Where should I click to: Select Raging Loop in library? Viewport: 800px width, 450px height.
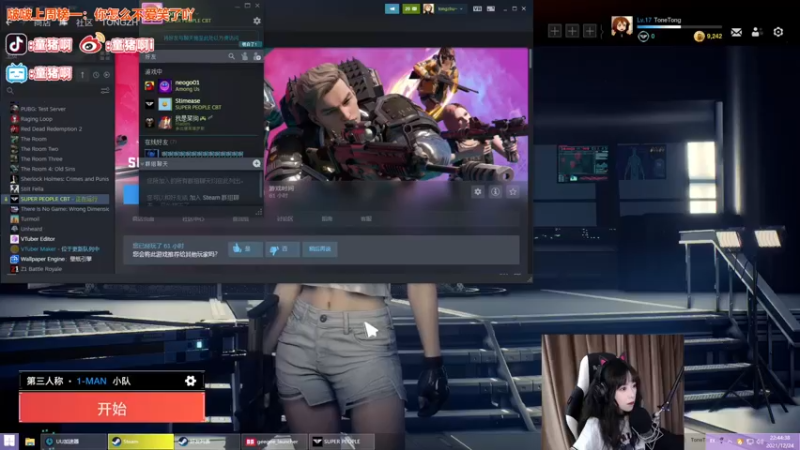[x=36, y=119]
